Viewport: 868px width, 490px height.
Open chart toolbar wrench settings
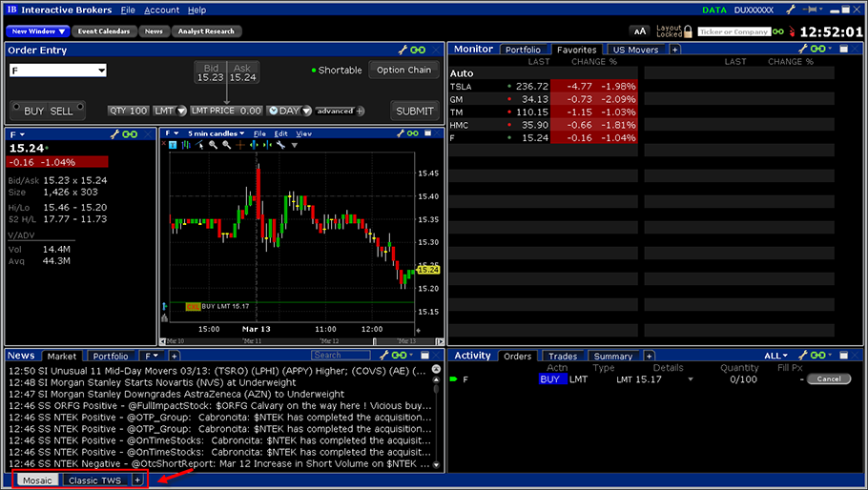pos(281,145)
